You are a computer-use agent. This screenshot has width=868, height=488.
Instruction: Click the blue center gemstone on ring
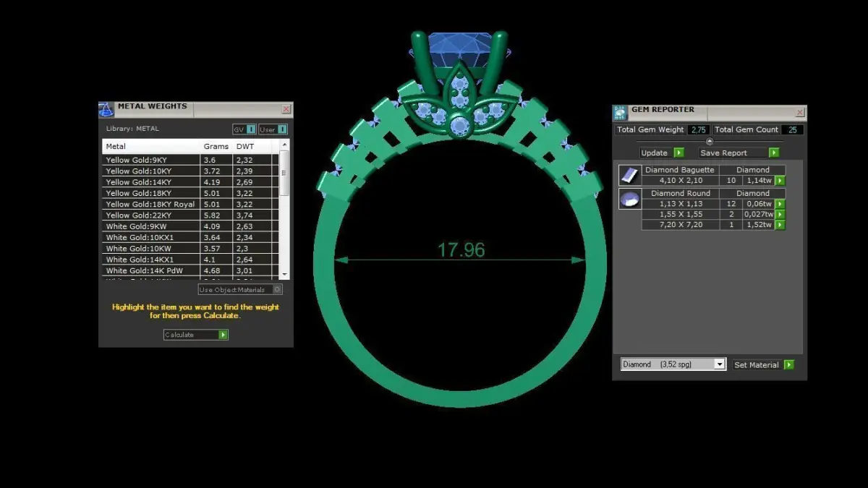click(x=461, y=51)
